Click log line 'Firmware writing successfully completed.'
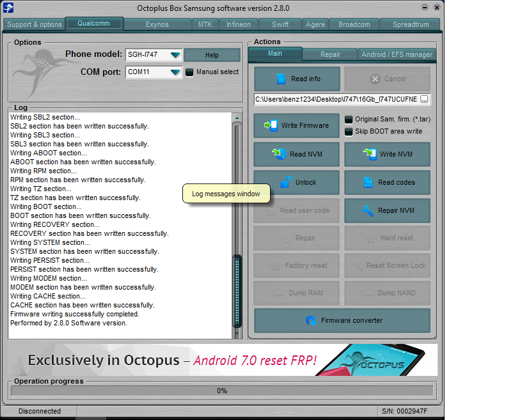The width and height of the screenshot is (524, 420). click(75, 314)
